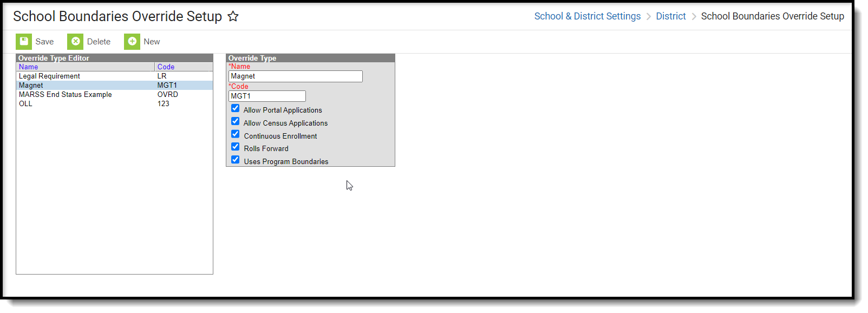Select the OLL override type row
The image size is (868, 313).
coord(114,104)
